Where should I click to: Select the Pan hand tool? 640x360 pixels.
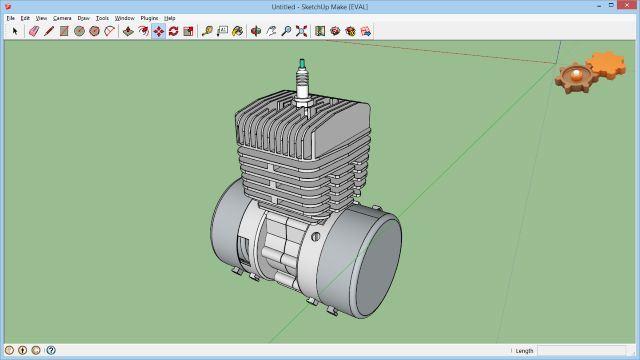(x=271, y=31)
